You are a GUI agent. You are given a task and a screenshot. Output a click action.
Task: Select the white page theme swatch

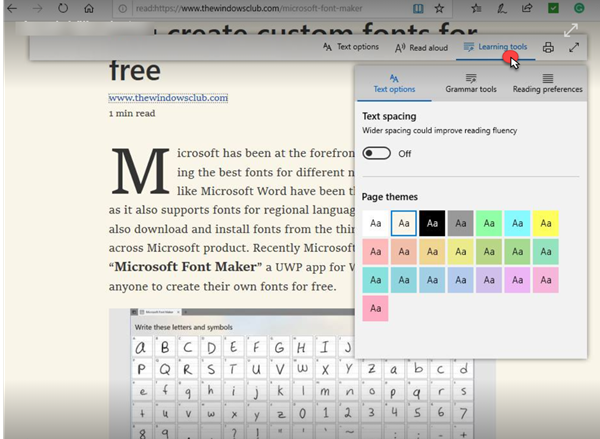pyautogui.click(x=375, y=223)
